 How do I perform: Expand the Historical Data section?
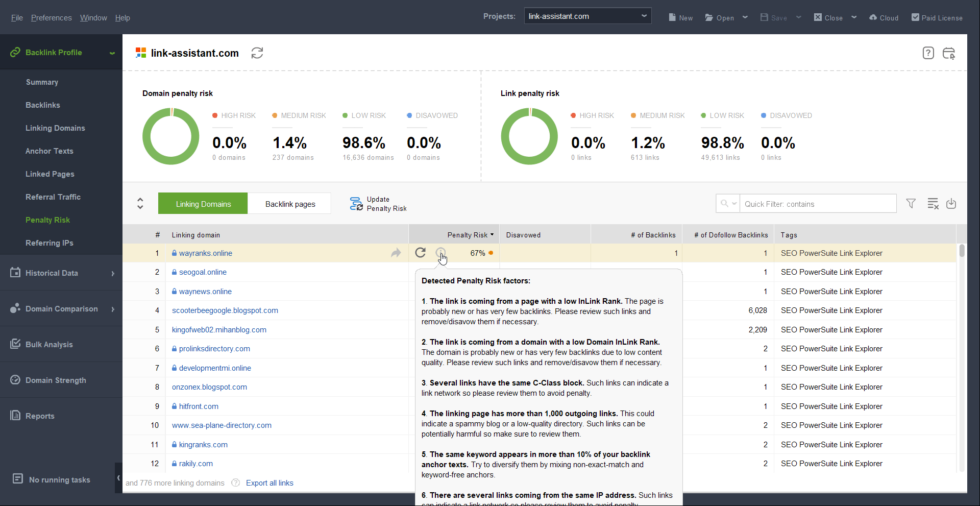click(61, 273)
